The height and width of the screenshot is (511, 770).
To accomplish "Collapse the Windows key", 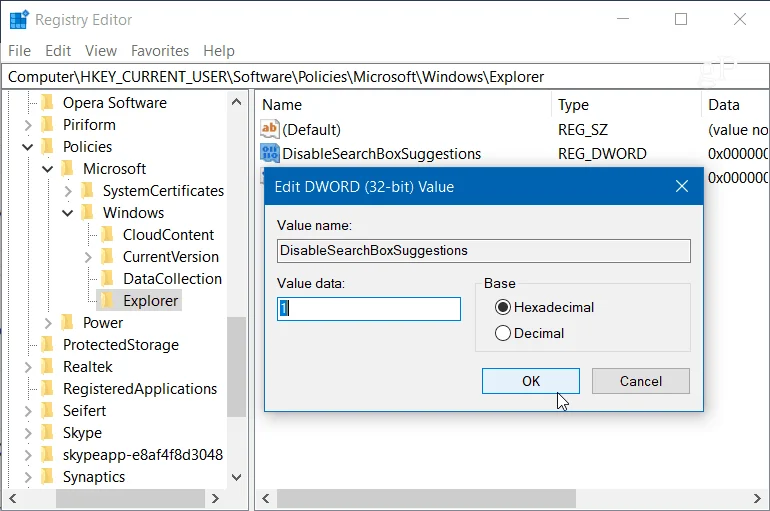I will pos(68,213).
